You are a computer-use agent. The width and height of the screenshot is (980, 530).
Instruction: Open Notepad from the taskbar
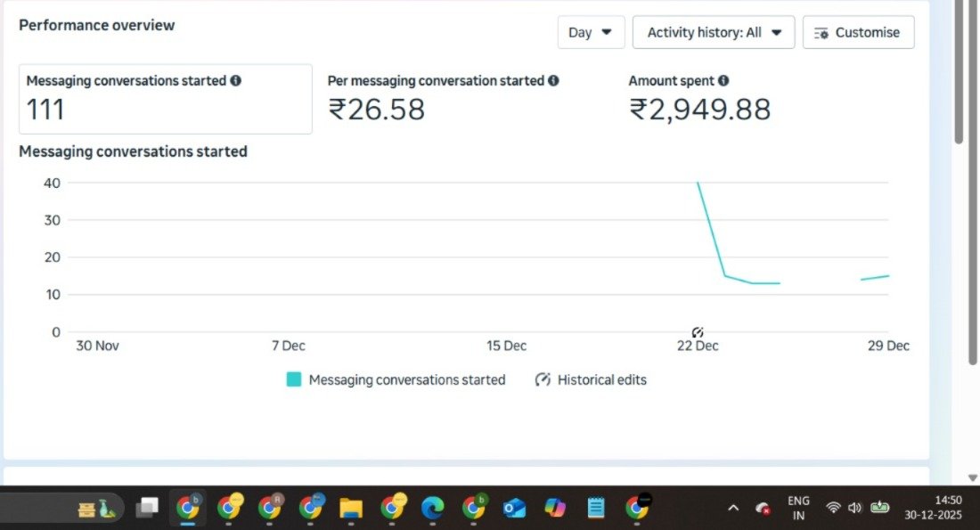(596, 508)
